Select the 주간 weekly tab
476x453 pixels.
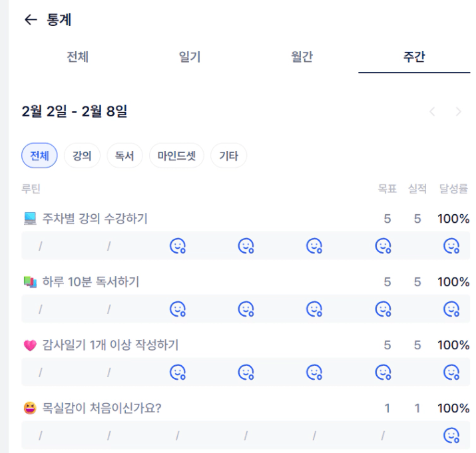[x=414, y=57]
